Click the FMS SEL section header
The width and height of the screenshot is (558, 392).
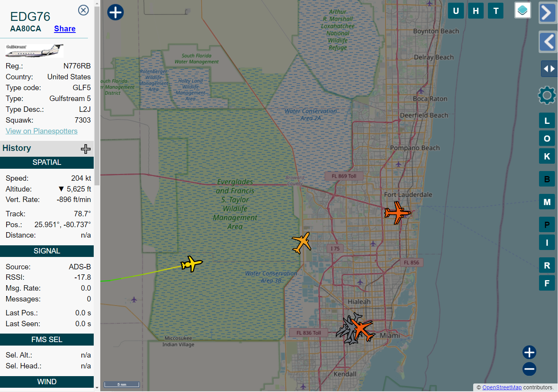coord(47,340)
